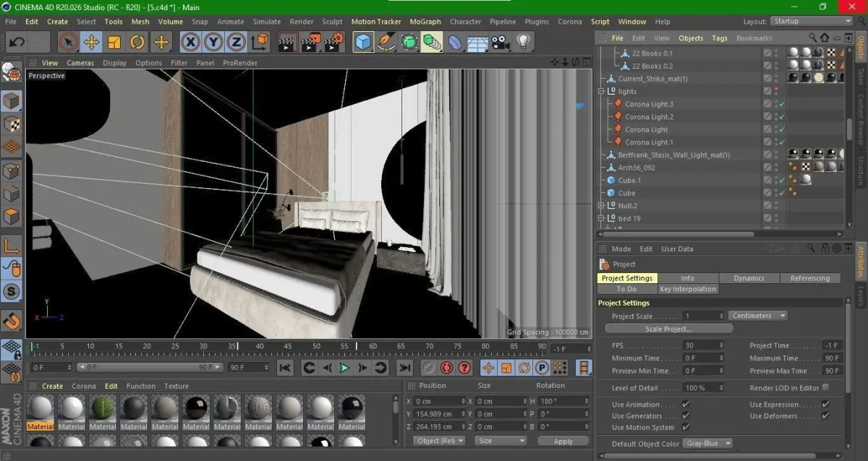Image resolution: width=868 pixels, height=461 pixels.
Task: Select the Move tool in top toolbar
Action: tap(91, 43)
